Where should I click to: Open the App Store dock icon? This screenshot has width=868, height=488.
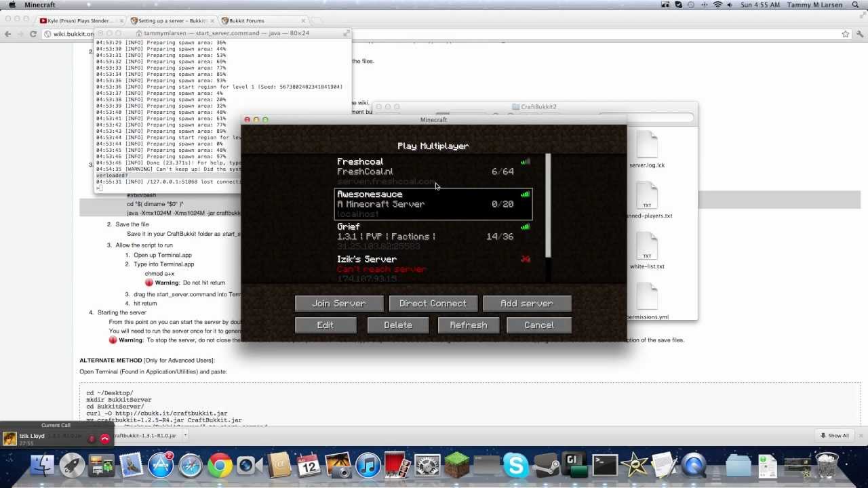(x=161, y=466)
